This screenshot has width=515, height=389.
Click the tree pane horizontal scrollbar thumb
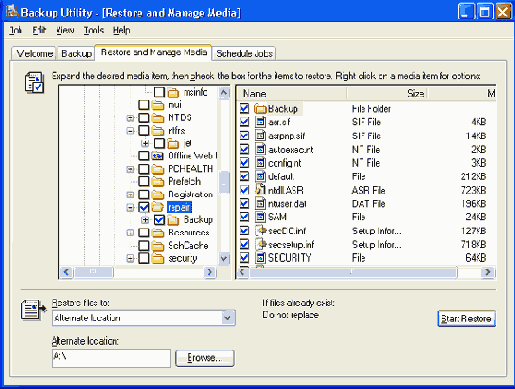coord(94,272)
